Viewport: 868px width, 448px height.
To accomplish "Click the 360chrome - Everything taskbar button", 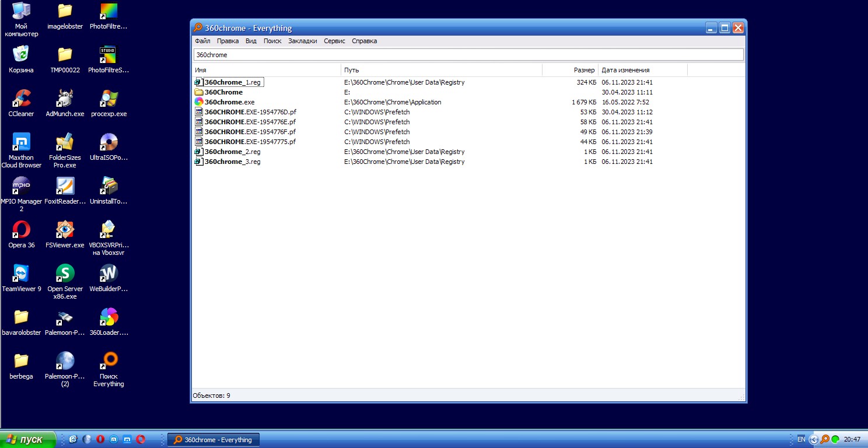I will 213,440.
